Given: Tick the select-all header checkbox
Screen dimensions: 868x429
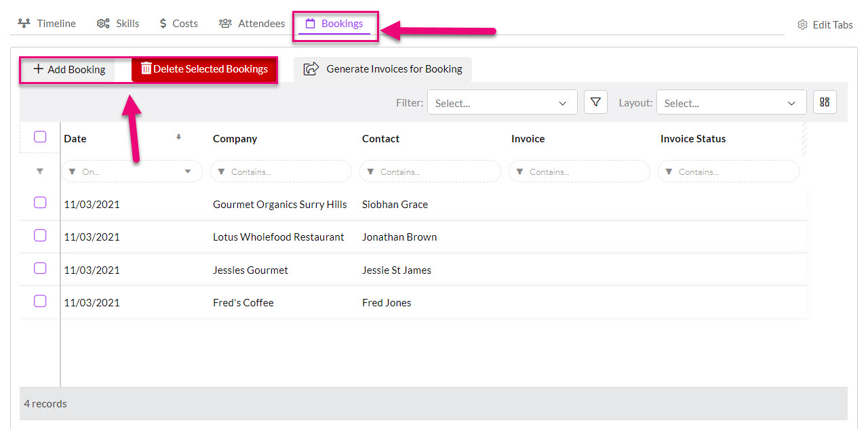Looking at the screenshot, I should click(x=40, y=137).
